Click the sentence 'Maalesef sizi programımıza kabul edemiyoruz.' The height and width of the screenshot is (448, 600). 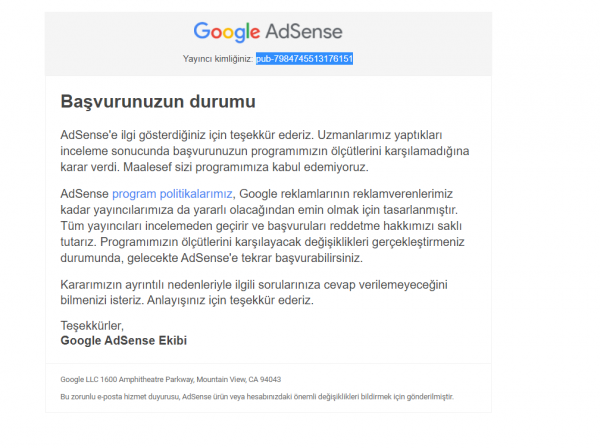tap(246, 167)
